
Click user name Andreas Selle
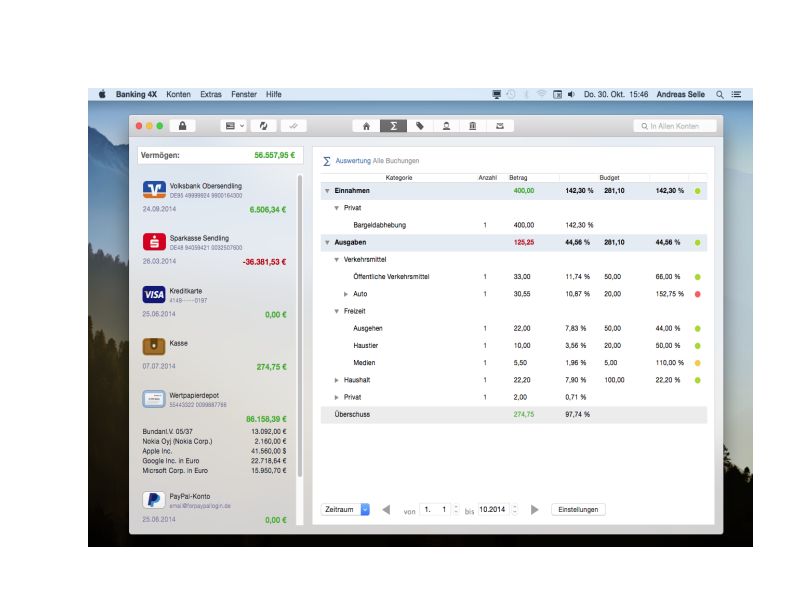(x=680, y=94)
